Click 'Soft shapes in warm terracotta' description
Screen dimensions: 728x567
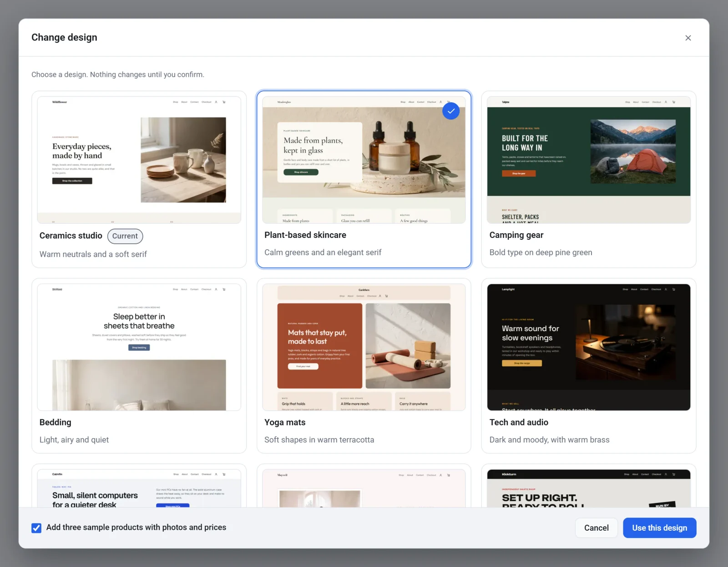coord(319,440)
